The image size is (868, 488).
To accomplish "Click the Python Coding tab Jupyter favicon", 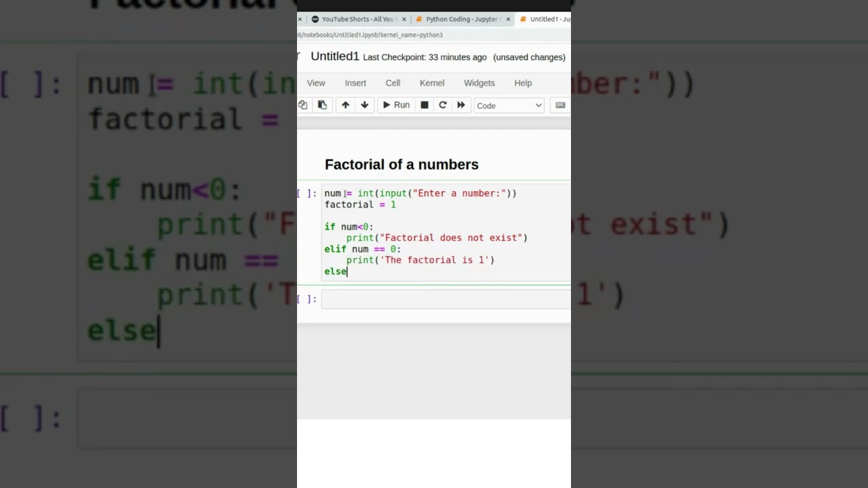I will (419, 19).
